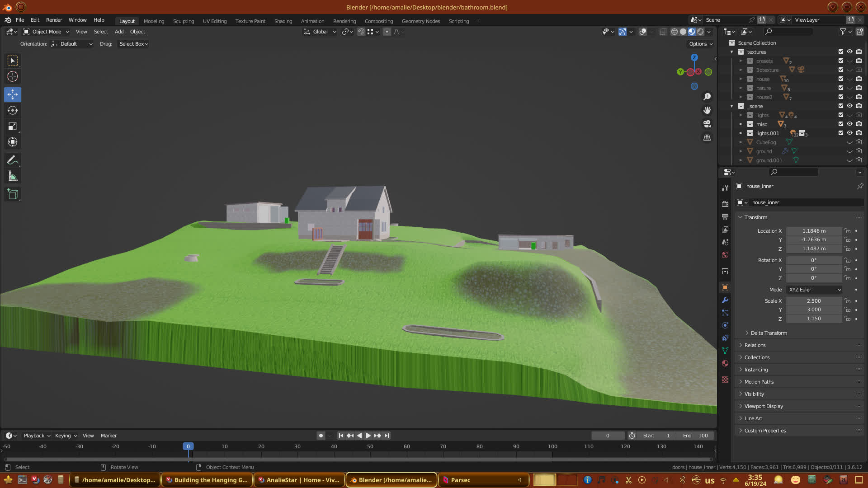Select the Measure tool
The width and height of the screenshot is (868, 488).
tap(13, 177)
